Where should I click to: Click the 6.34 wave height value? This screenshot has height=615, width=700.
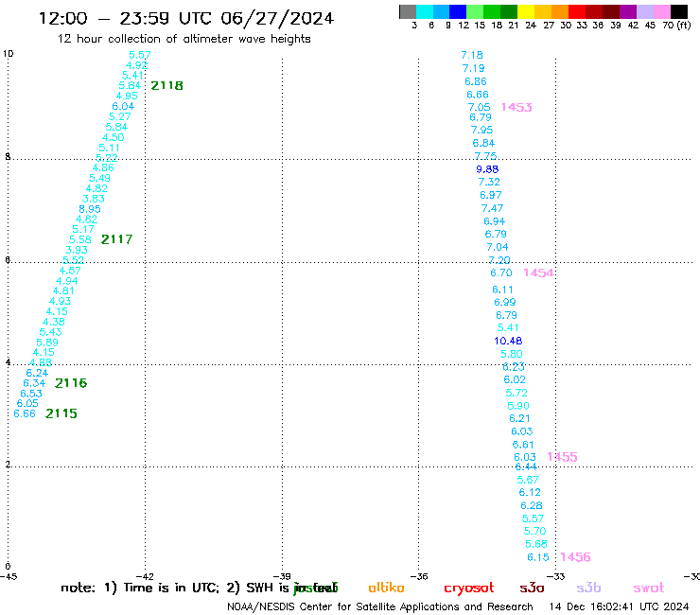[34, 383]
